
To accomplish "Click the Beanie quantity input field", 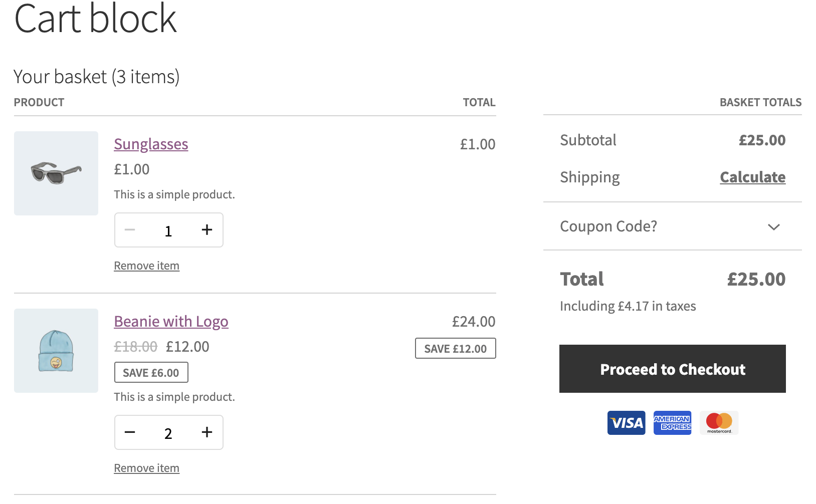I will [x=168, y=432].
